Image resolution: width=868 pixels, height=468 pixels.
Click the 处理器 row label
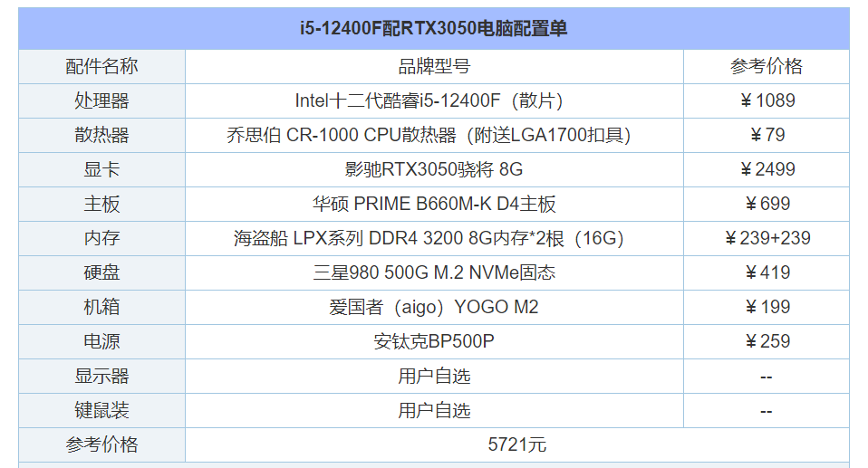click(101, 100)
